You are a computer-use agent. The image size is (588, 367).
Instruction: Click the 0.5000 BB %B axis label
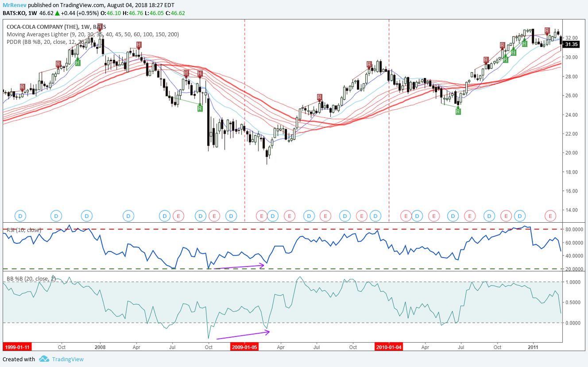573,302
